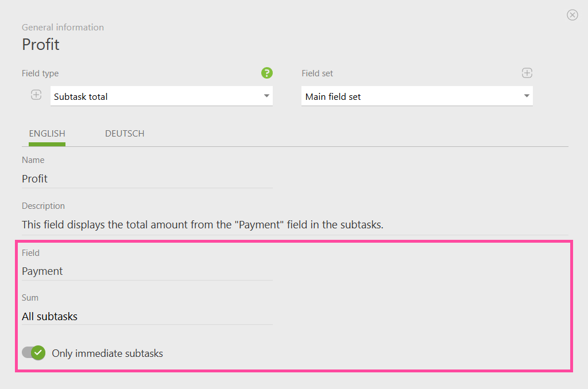Click the plus icon left of Subtask total
This screenshot has height=389, width=588.
pyautogui.click(x=36, y=95)
